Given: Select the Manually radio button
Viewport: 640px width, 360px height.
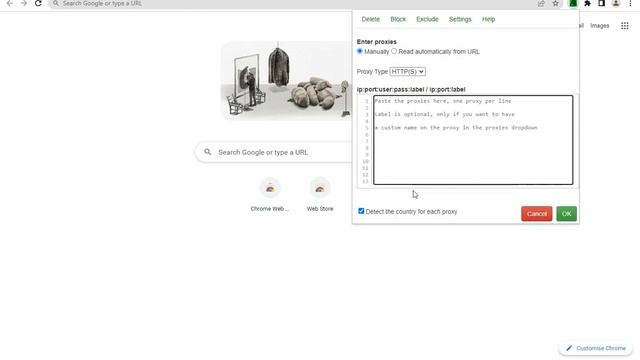Looking at the screenshot, I should click(x=360, y=51).
